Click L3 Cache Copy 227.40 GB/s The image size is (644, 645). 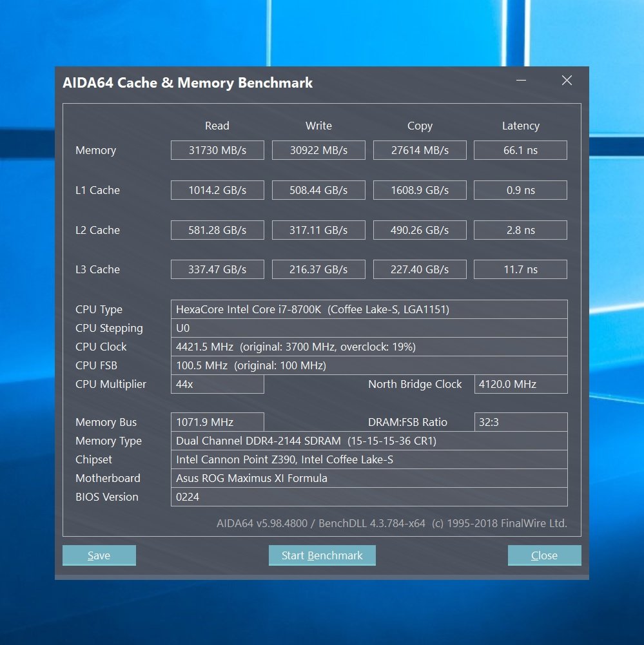coord(420,269)
